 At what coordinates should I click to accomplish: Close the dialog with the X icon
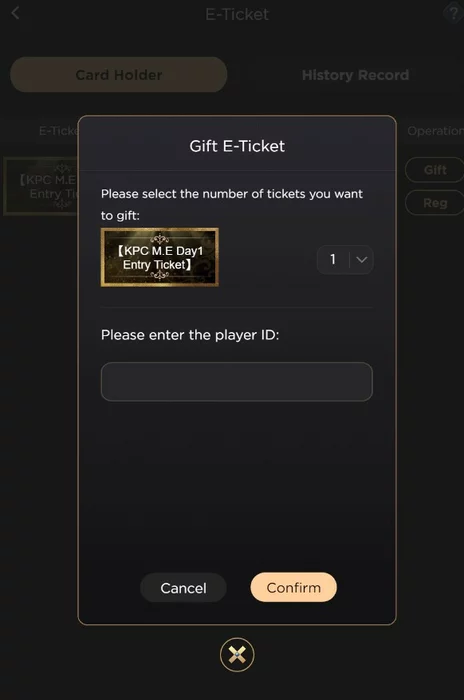pyautogui.click(x=237, y=654)
